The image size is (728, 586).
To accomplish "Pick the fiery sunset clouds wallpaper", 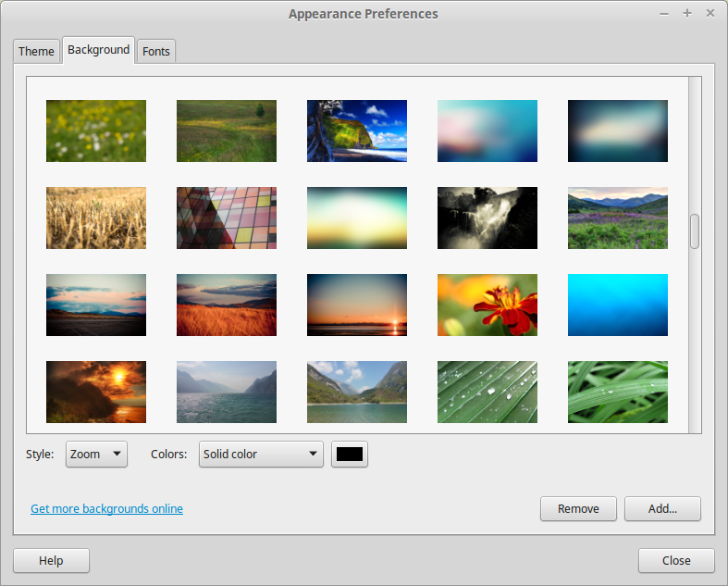I will tap(96, 392).
